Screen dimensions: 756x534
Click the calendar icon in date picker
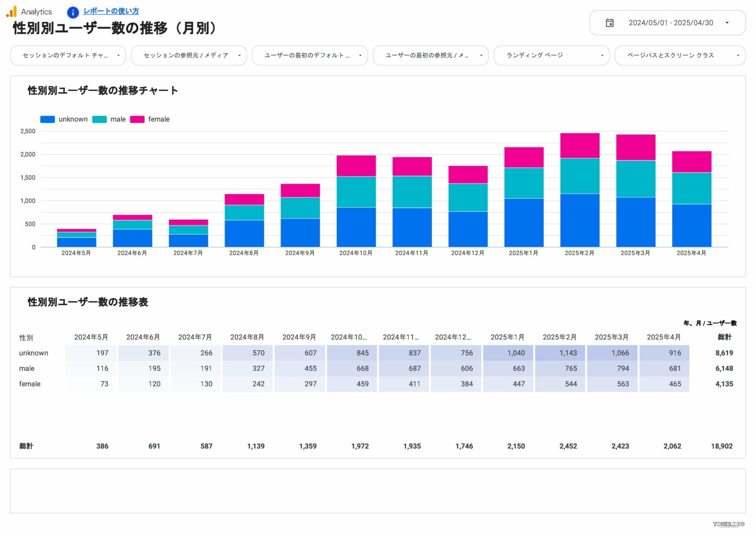[609, 23]
